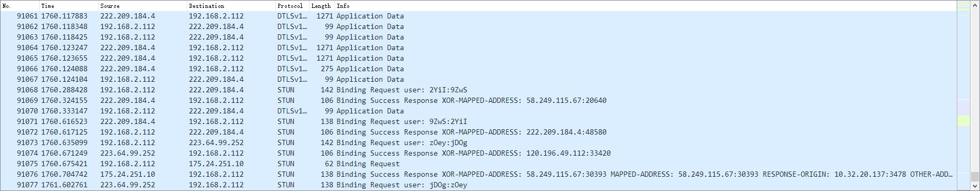Select packet 91073 with user zOey:jDOg

(x=478, y=142)
